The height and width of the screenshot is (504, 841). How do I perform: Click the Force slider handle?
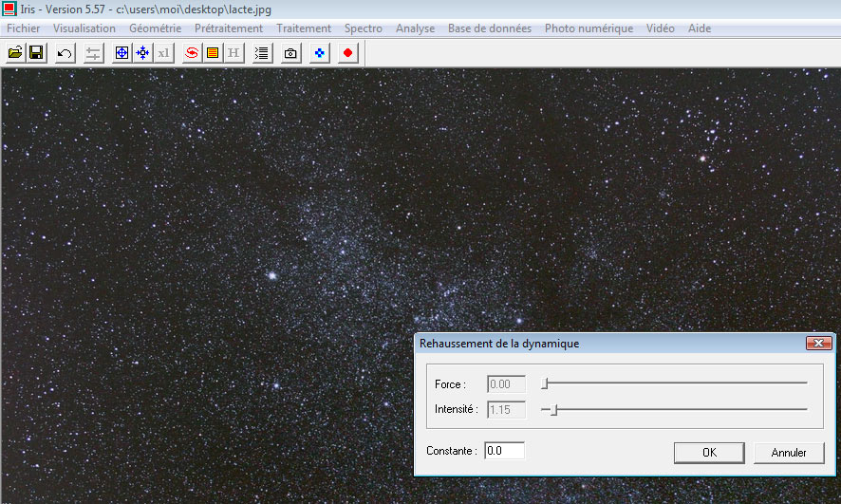[x=545, y=383]
